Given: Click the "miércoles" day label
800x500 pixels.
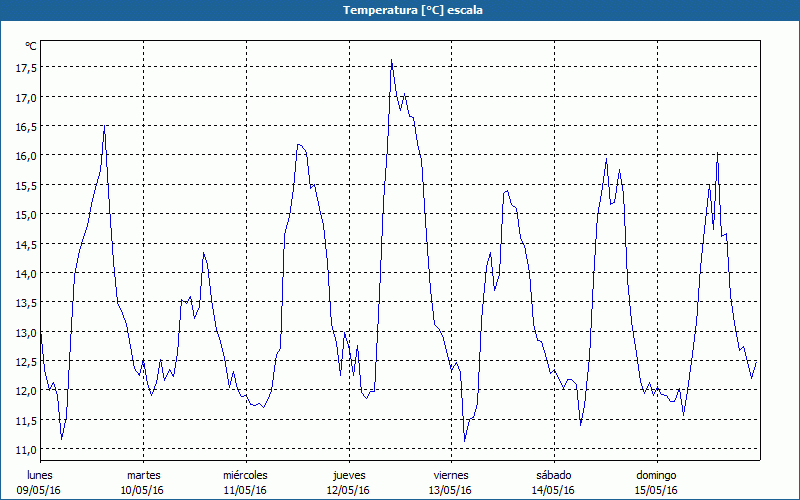Looking at the screenshot, I should point(245,474).
